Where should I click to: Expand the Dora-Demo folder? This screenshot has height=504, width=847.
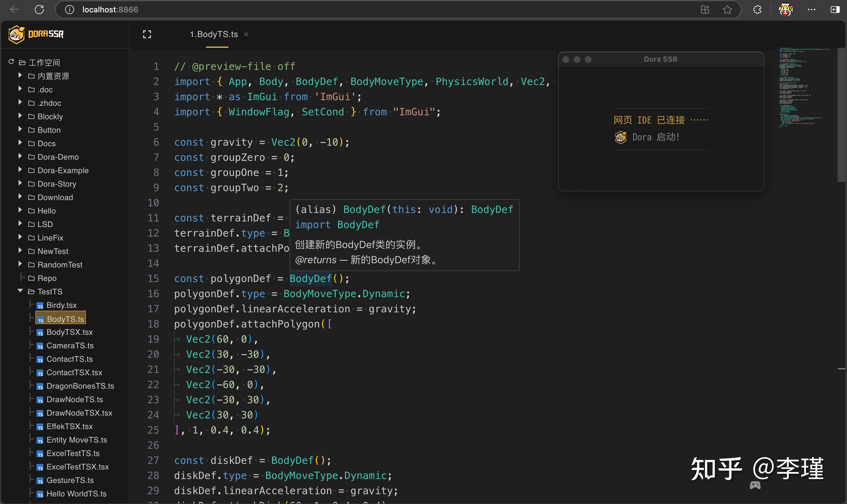[19, 156]
